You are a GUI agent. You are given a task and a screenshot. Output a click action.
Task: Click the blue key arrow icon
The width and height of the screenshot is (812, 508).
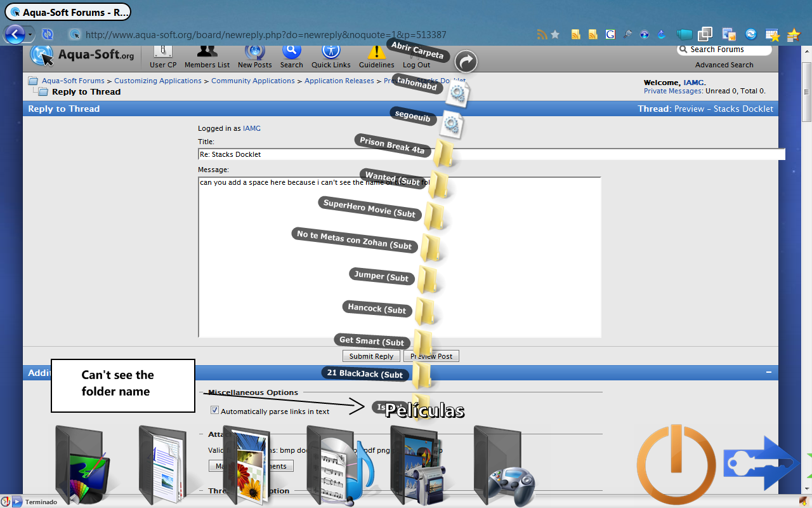761,463
